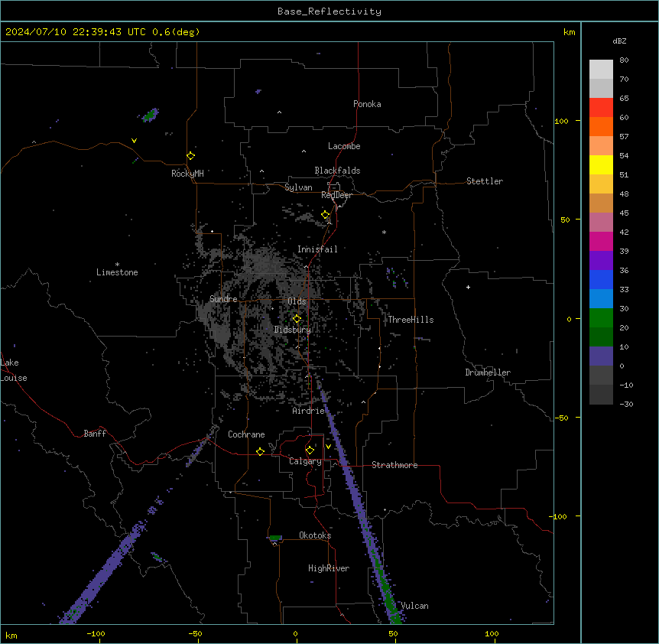Pick the light blue 33-30 dBZ swatch

point(601,299)
